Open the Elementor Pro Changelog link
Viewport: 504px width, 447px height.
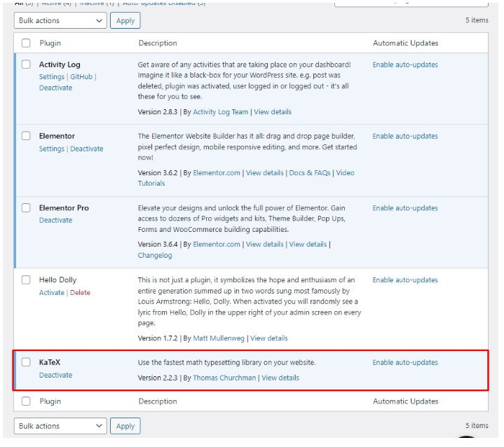(x=155, y=255)
